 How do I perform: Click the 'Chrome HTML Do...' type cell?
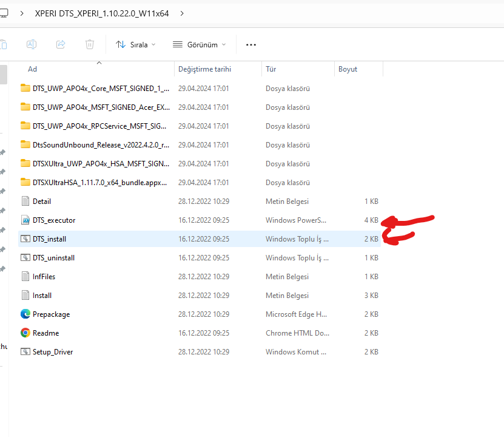pyautogui.click(x=297, y=333)
